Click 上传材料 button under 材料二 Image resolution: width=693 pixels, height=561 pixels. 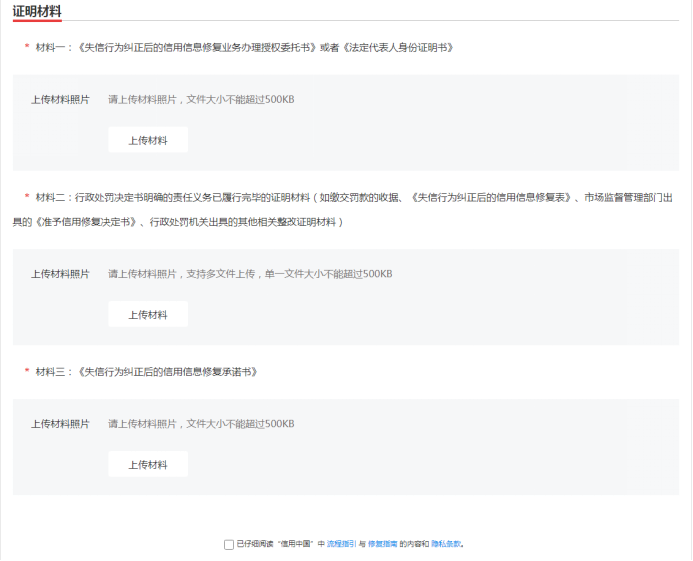[x=148, y=314]
